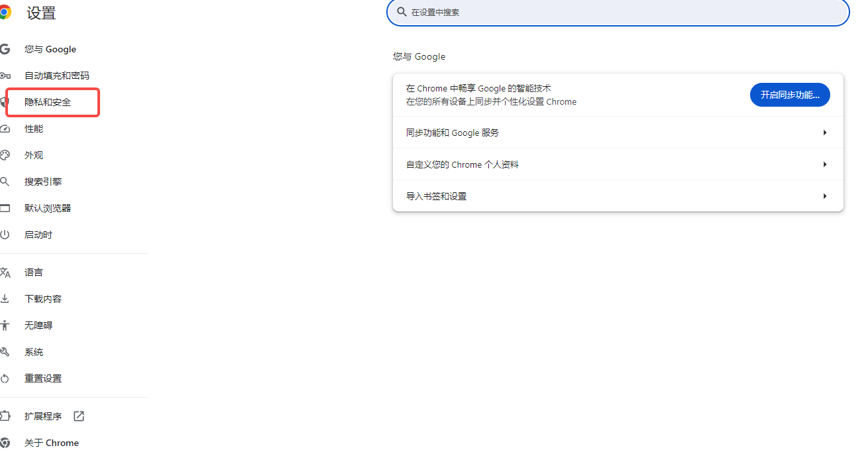Click the Chrome logo beside 设置 title
Viewport: 868px width, 452px height.
point(4,13)
